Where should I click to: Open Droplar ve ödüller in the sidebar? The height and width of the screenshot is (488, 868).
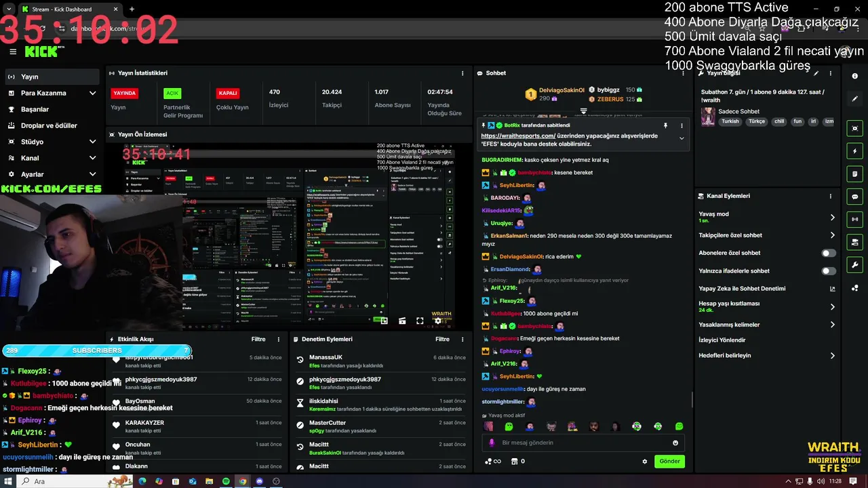click(x=52, y=125)
